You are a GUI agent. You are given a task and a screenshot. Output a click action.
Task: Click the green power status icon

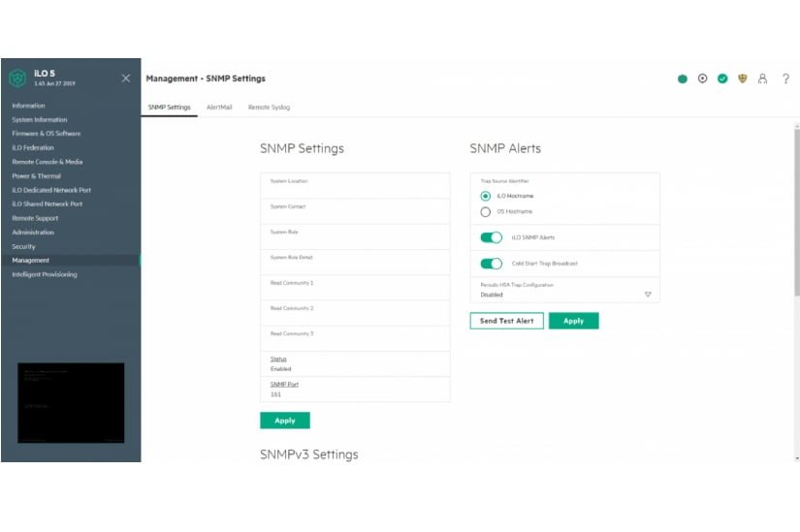point(683,78)
